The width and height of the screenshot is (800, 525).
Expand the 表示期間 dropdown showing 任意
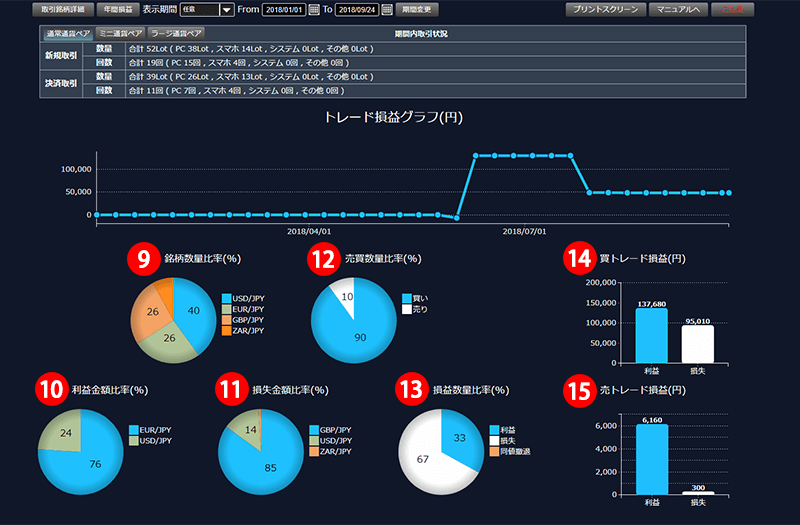pos(207,10)
